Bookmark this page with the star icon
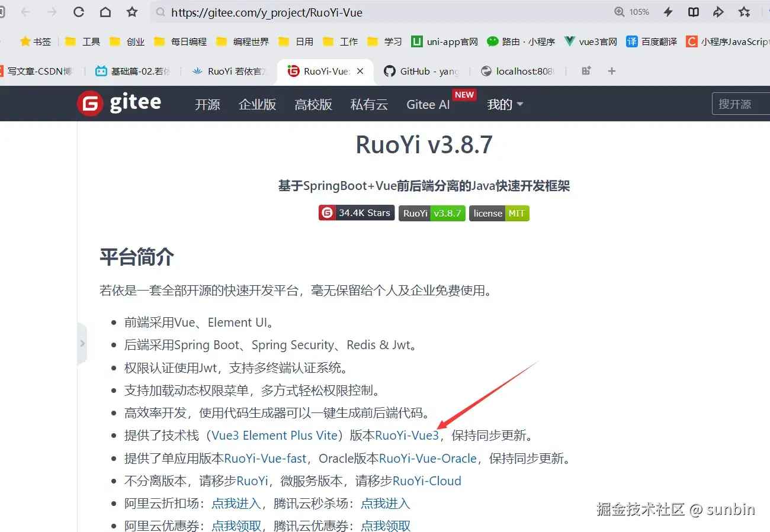Image resolution: width=770 pixels, height=532 pixels. pos(132,12)
